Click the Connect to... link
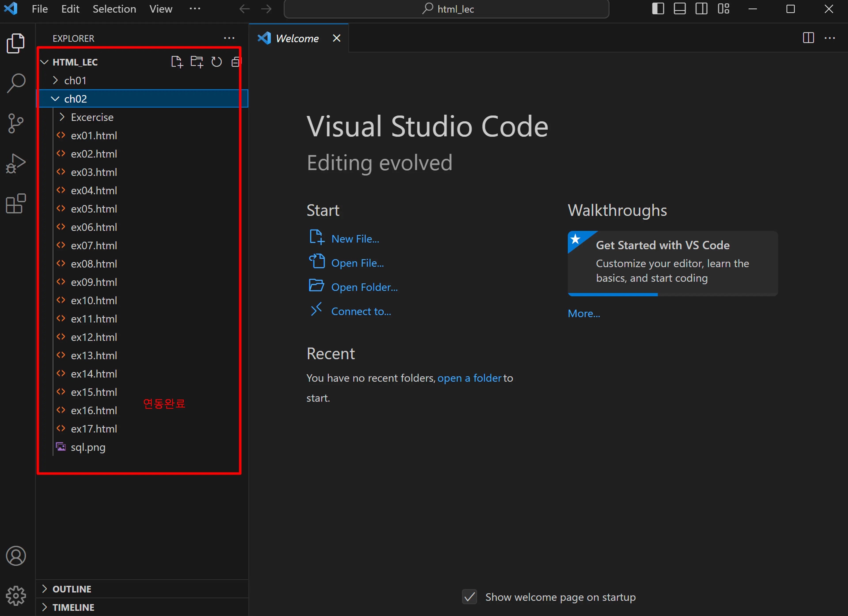 (x=361, y=311)
